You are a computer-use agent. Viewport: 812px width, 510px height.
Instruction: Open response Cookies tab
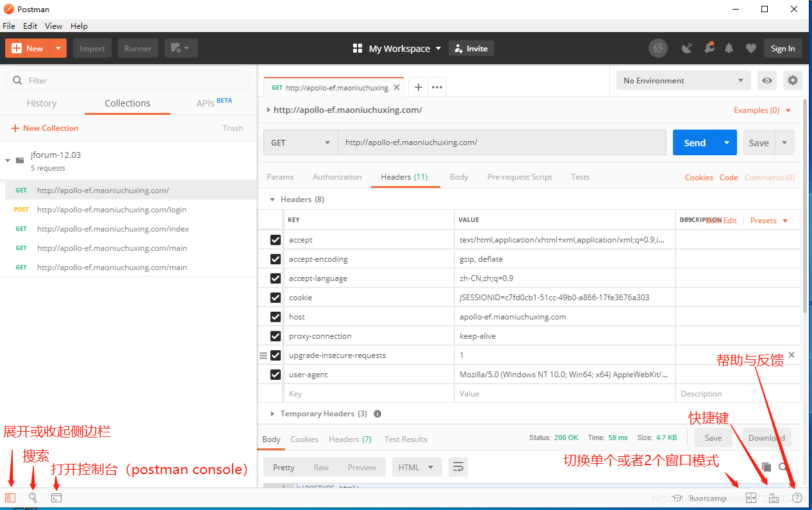[304, 439]
